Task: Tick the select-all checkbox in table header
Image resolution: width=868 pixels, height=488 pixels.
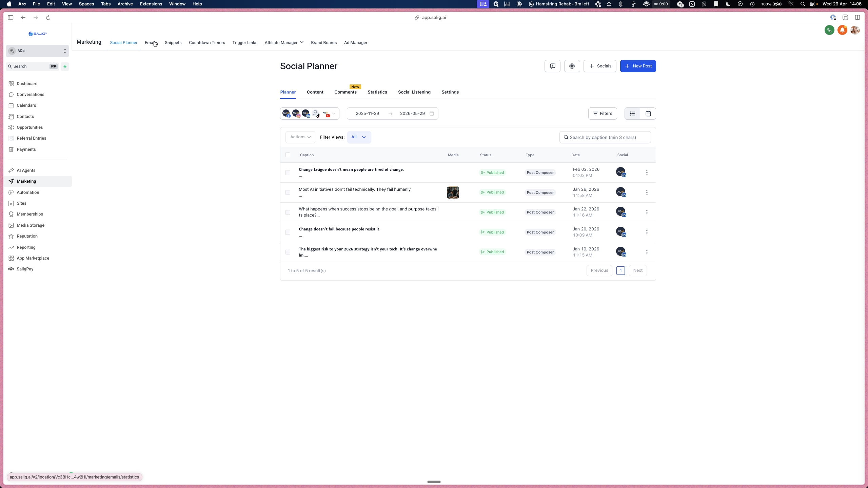Action: point(288,155)
